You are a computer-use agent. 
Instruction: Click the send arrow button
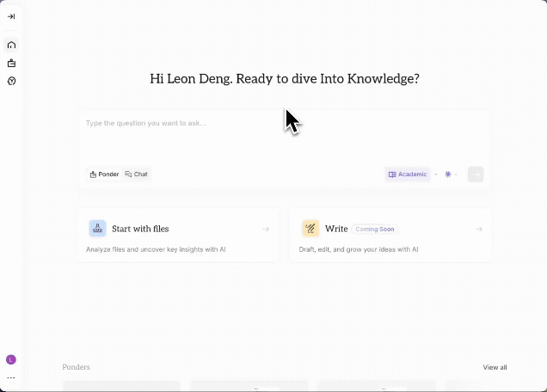click(476, 175)
